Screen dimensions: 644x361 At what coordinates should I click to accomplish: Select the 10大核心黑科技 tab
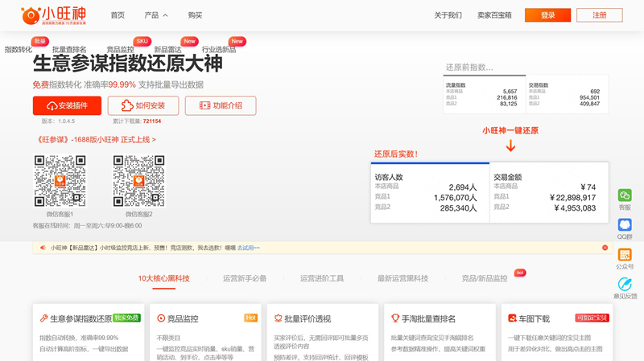(164, 278)
